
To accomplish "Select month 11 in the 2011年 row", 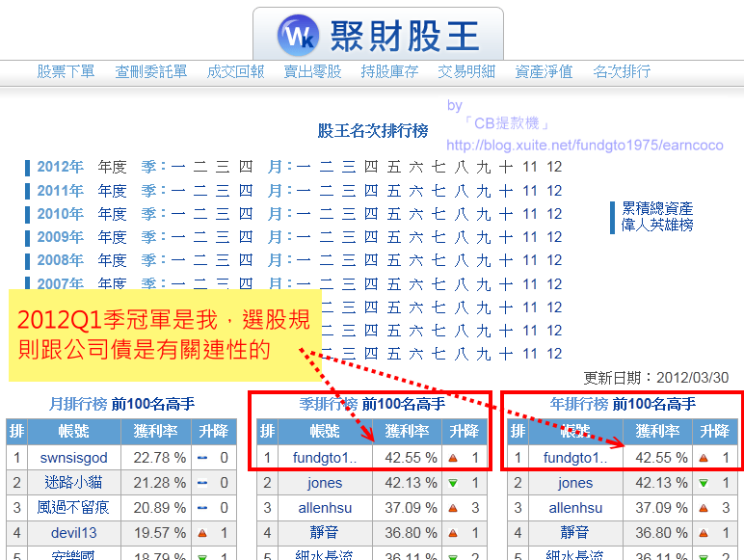I will (529, 191).
